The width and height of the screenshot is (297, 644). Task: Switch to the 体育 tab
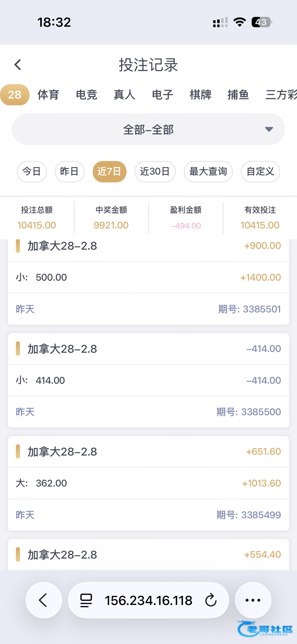point(48,95)
